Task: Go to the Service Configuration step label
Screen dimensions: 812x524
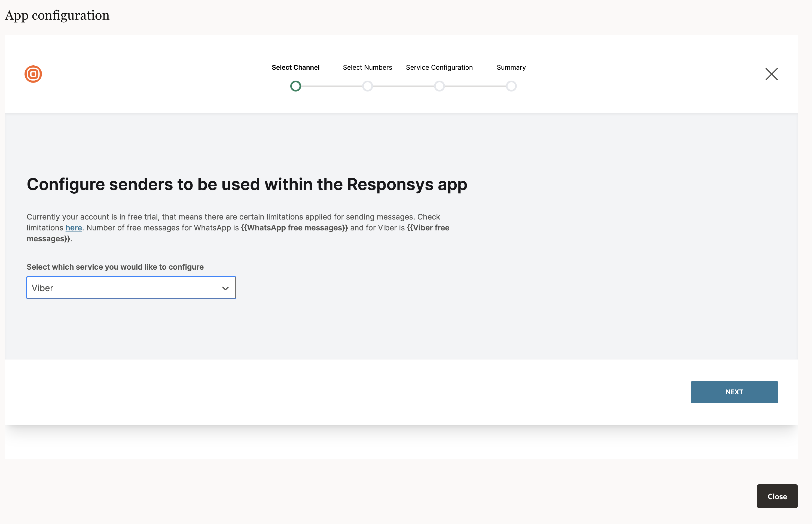Action: coord(439,67)
